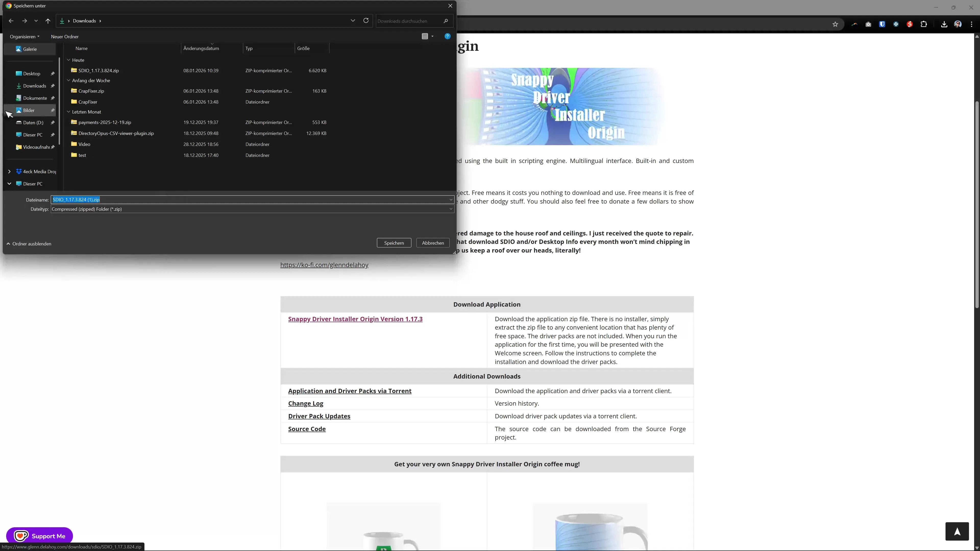Open the Dateityp dropdown
The image size is (980, 551).
450,209
